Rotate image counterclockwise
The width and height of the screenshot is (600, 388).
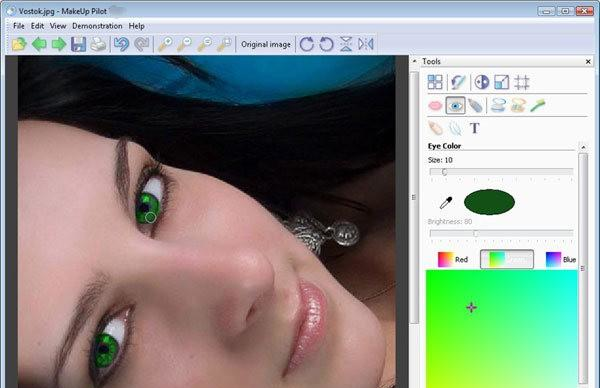click(326, 44)
